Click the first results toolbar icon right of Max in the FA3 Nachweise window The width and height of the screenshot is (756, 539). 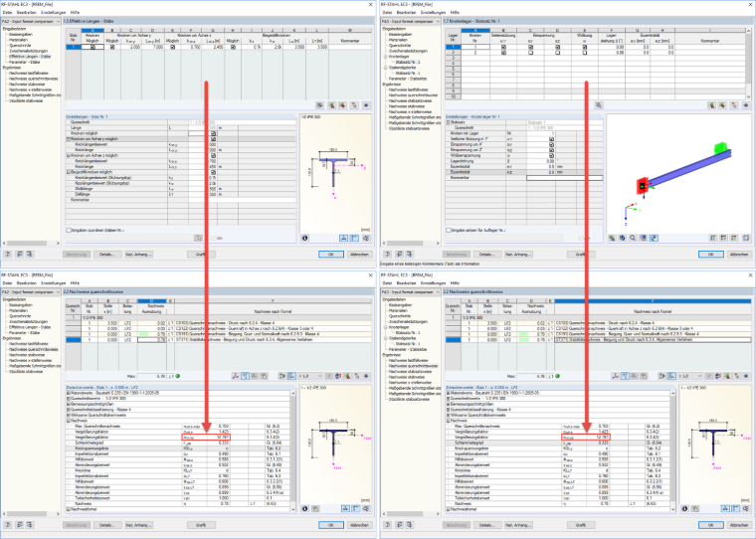pos(615,376)
